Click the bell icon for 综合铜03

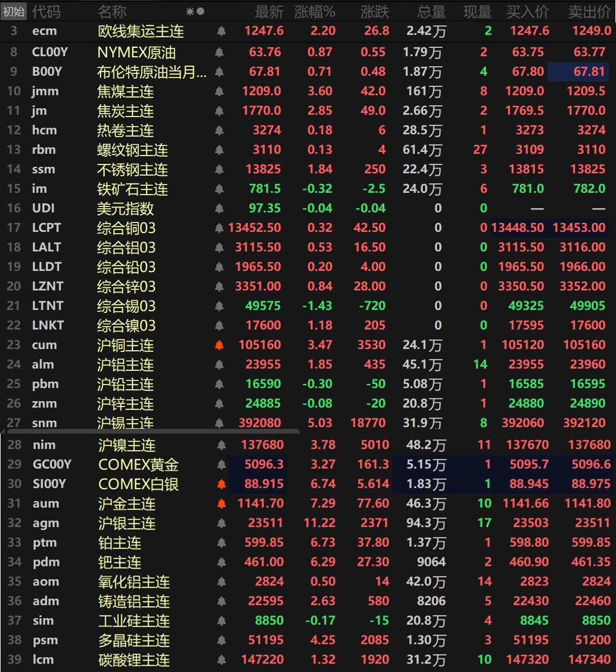[221, 228]
